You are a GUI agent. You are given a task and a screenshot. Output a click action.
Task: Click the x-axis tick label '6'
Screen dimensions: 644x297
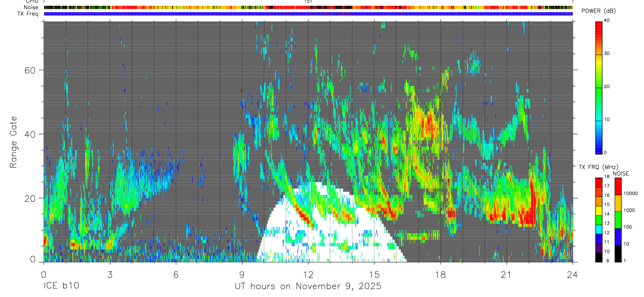176,274
